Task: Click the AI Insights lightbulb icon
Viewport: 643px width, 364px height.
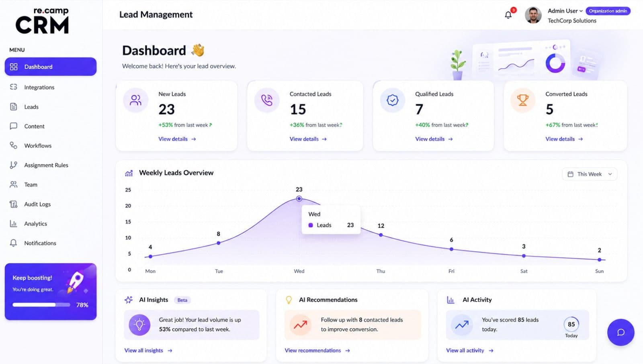Action: 139,325
